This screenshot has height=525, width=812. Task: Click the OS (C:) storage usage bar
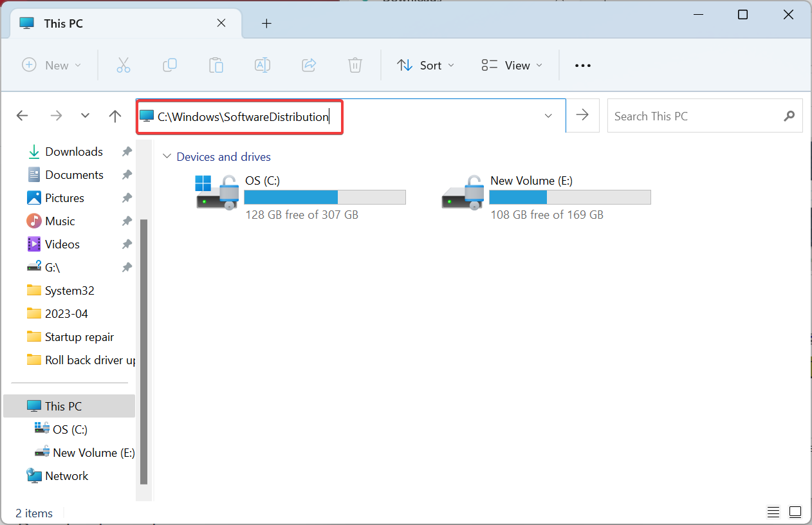click(x=325, y=197)
